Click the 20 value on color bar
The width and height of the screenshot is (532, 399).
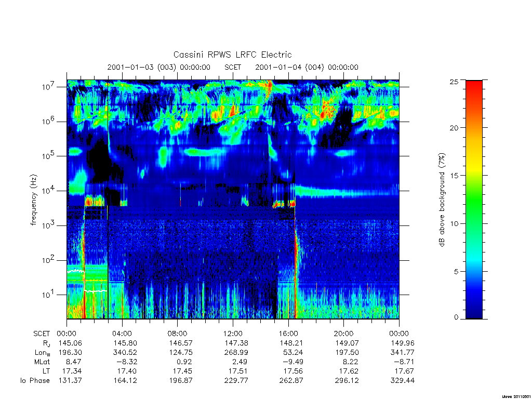tap(454, 128)
